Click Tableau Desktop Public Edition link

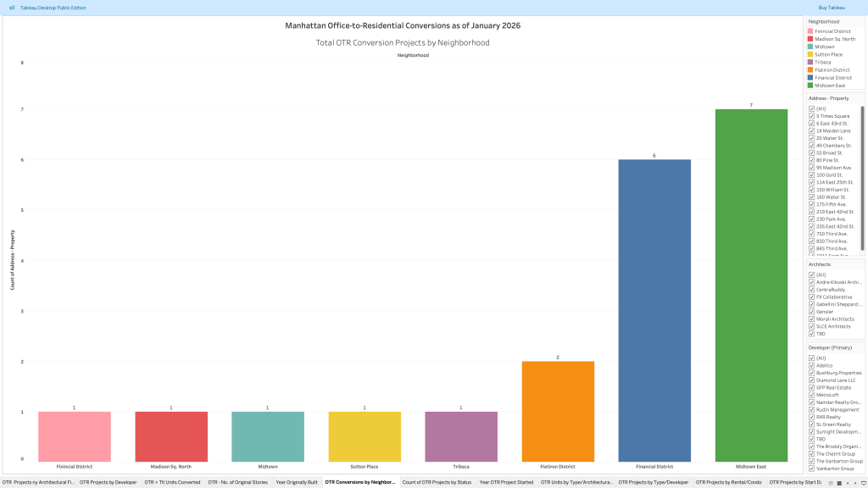[53, 8]
